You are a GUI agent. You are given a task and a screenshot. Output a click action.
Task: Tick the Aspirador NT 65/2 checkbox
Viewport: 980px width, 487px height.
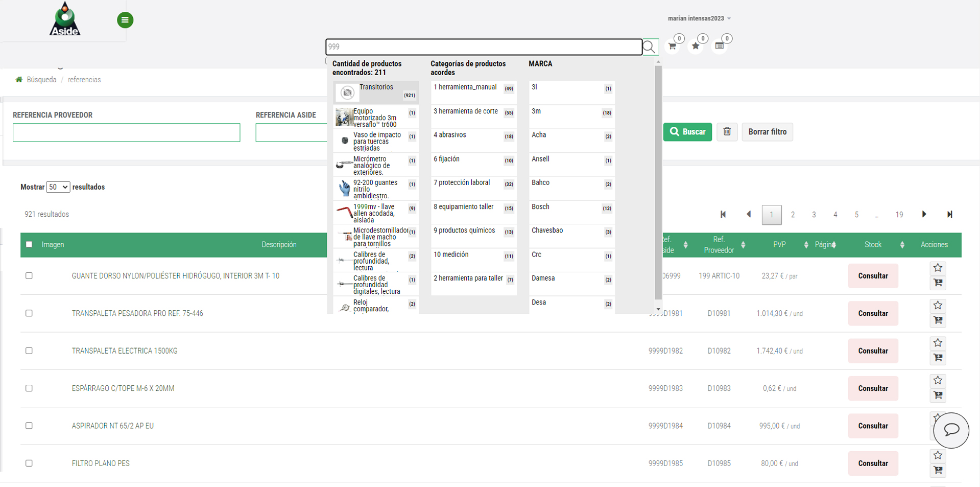[29, 426]
